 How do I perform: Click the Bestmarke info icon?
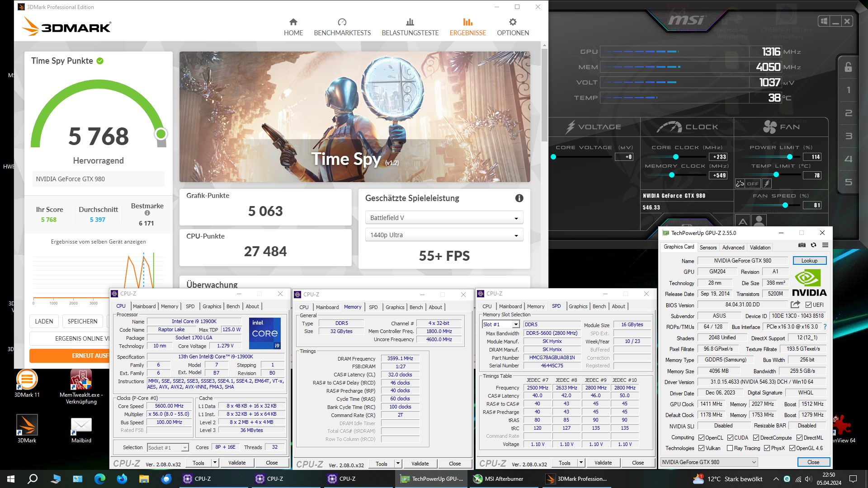coord(147,213)
